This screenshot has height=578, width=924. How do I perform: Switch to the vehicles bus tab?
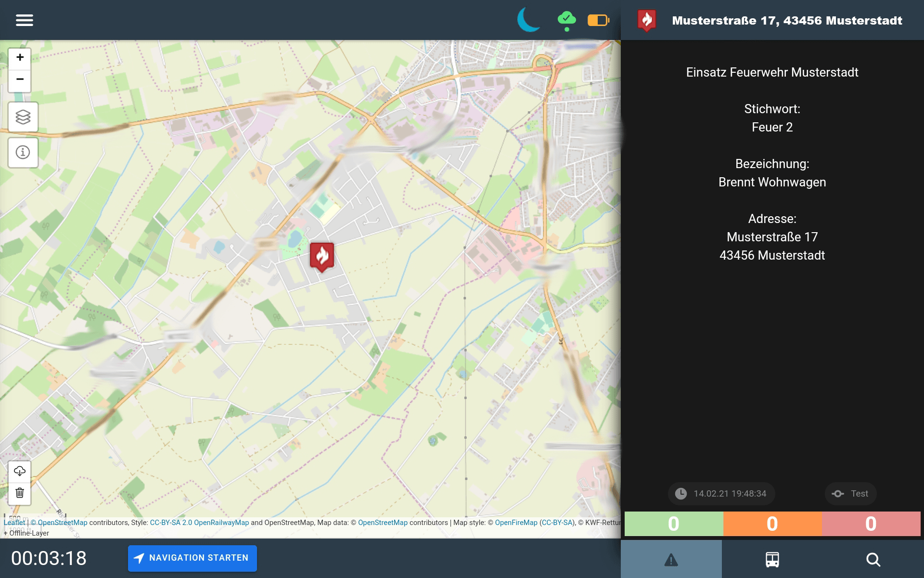(772, 559)
